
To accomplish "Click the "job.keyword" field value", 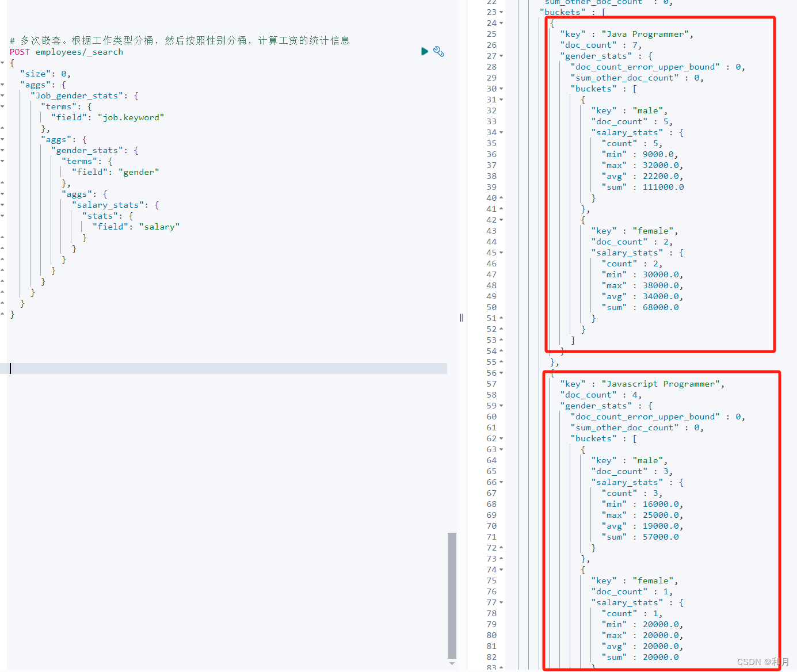I will (131, 117).
